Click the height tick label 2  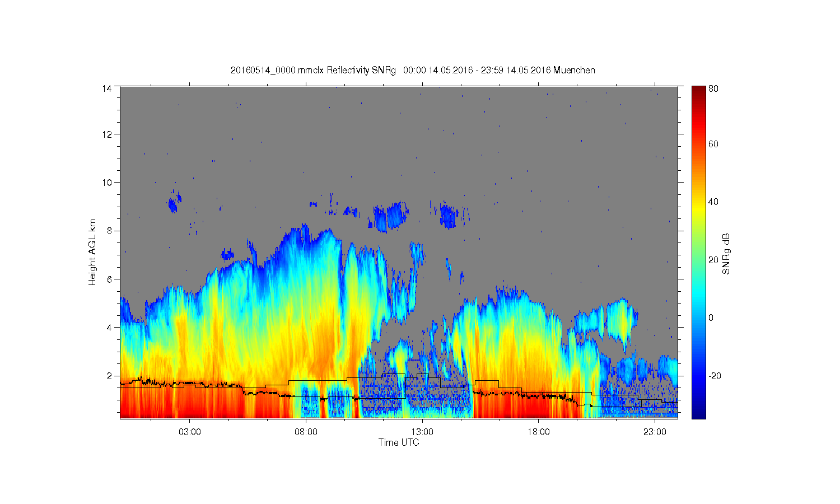(x=109, y=376)
